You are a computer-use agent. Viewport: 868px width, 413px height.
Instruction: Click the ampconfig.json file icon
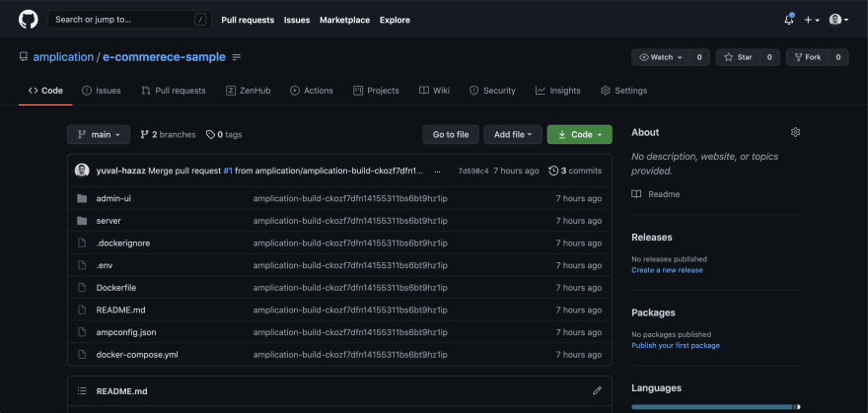82,332
